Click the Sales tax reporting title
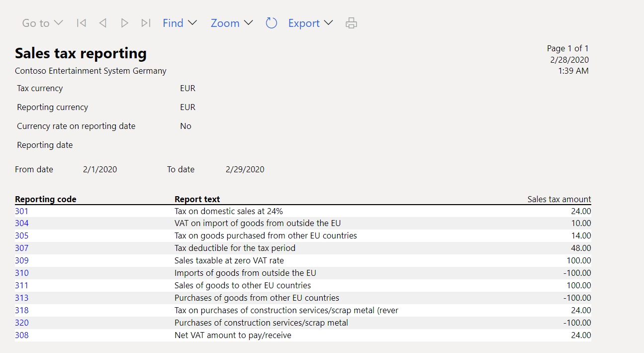 click(81, 53)
